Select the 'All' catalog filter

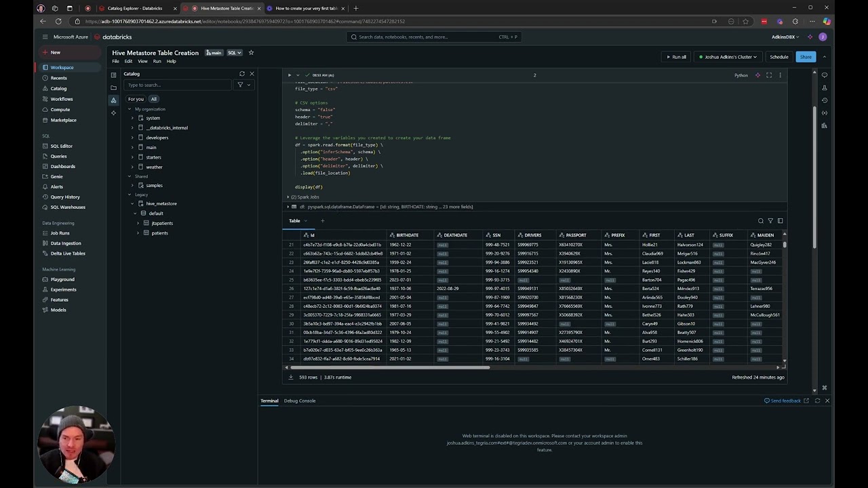[x=154, y=99]
